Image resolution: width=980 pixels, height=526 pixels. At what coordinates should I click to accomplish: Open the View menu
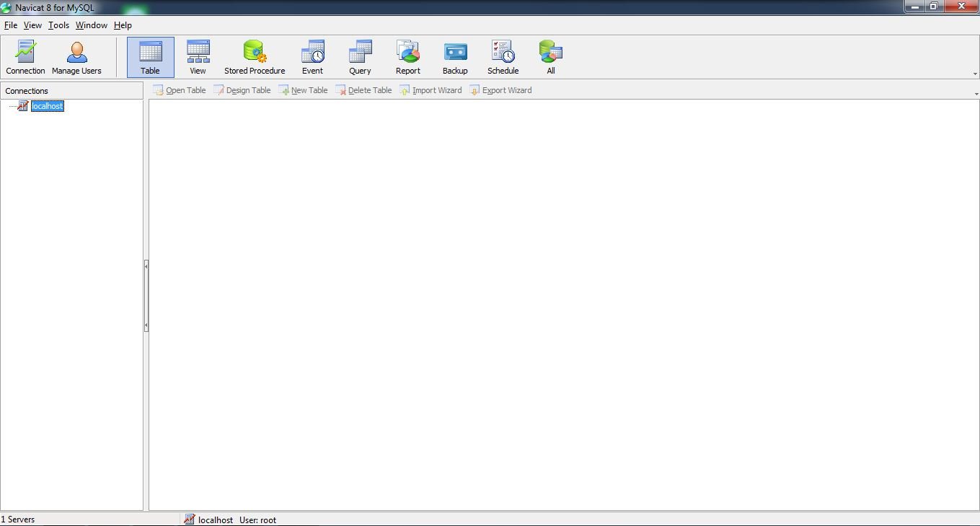click(32, 25)
